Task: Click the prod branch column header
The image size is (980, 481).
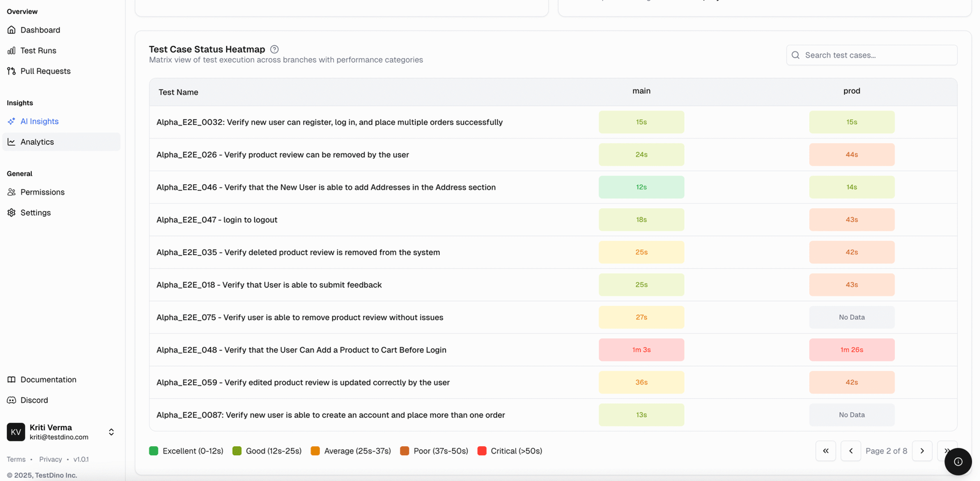Action: [x=852, y=91]
